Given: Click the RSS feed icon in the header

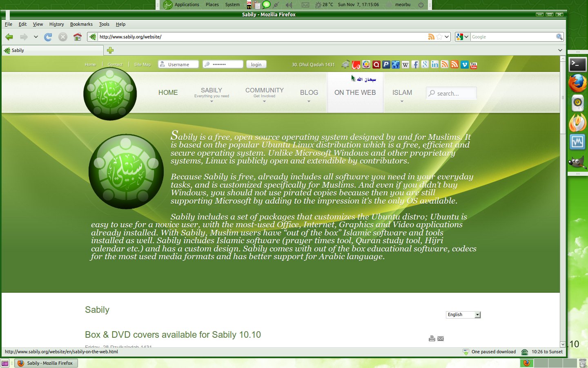Looking at the screenshot, I should point(445,64).
